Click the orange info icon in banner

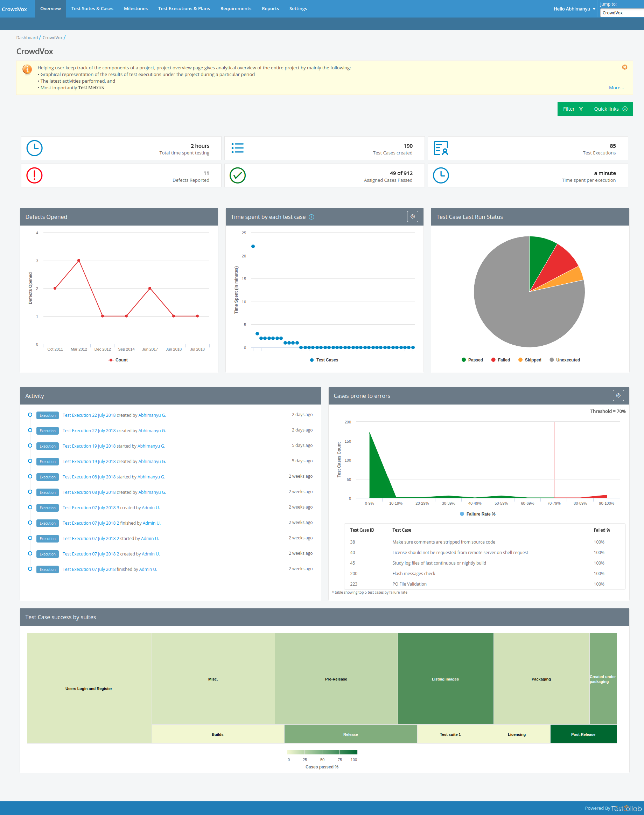(x=27, y=69)
